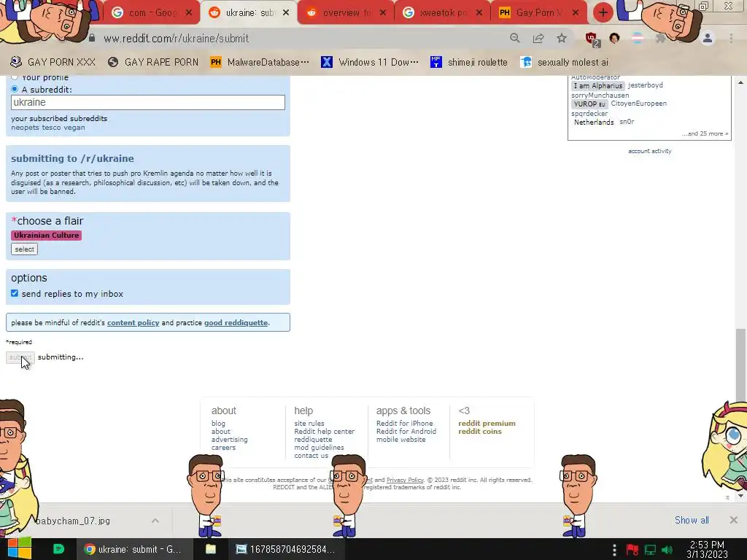
Task: Open the 'content policy' link
Action: [x=133, y=322]
